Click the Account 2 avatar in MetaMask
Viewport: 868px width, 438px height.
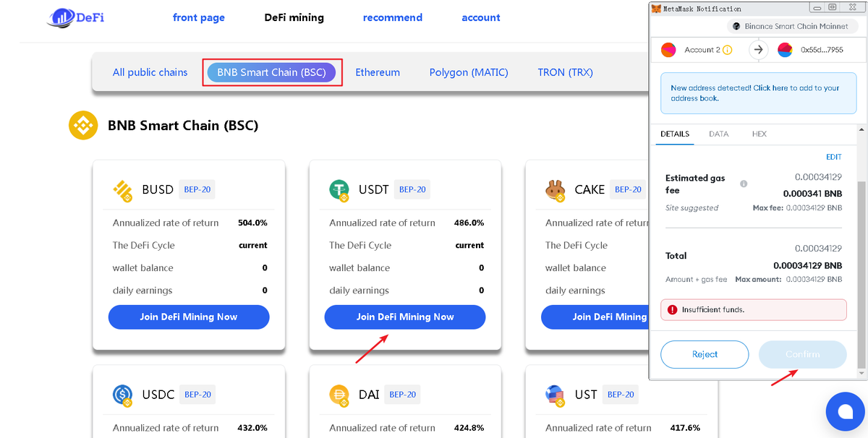tap(669, 50)
